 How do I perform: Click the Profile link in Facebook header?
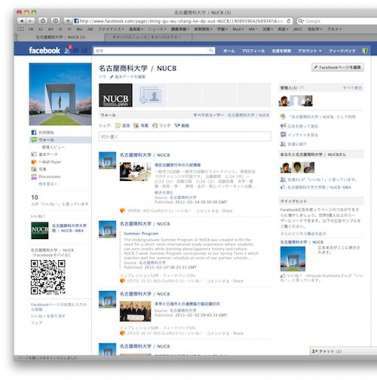pos(253,51)
